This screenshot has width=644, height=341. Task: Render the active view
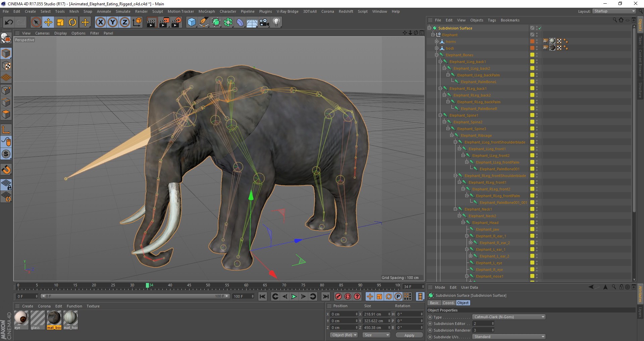(x=152, y=22)
